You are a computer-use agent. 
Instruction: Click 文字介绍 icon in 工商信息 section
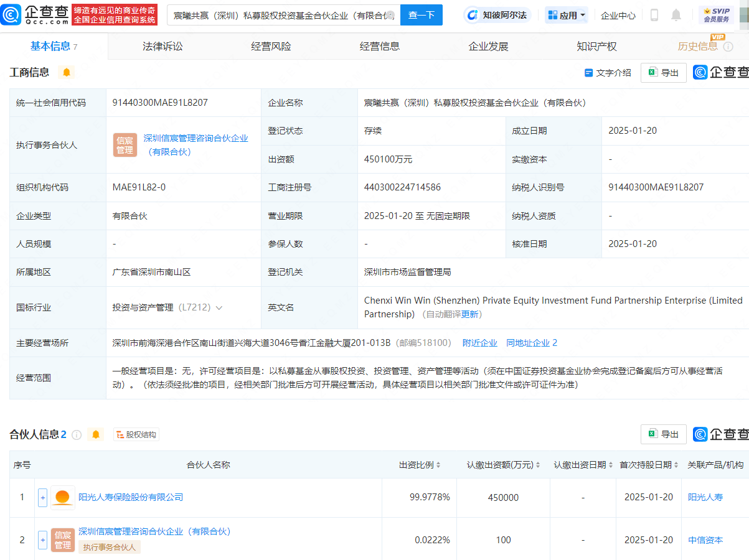[x=588, y=73]
